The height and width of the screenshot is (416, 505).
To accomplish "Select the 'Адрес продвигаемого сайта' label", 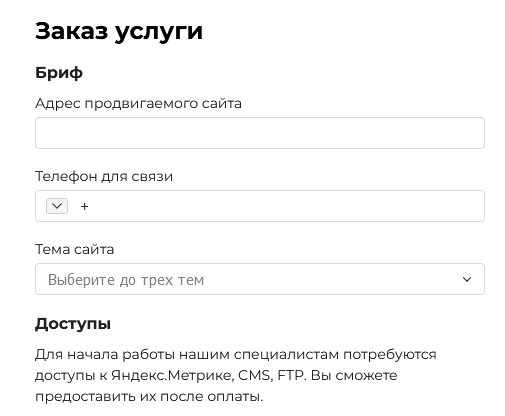I will pyautogui.click(x=138, y=103).
